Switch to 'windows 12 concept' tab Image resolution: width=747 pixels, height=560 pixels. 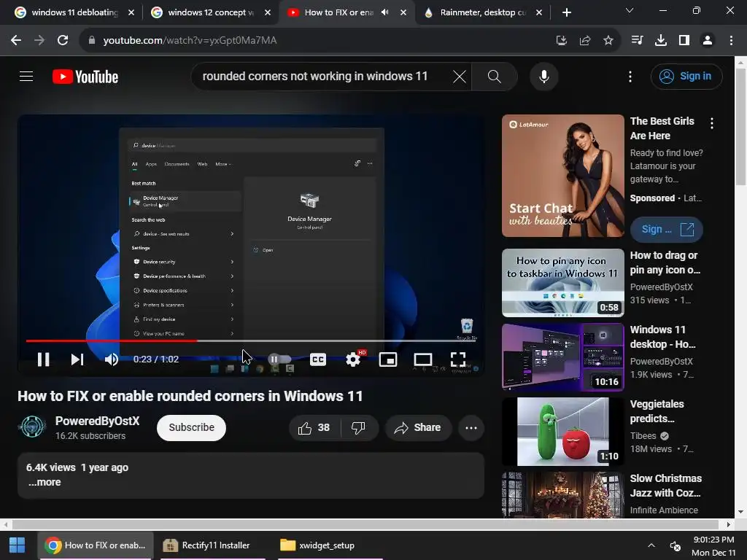click(x=211, y=12)
